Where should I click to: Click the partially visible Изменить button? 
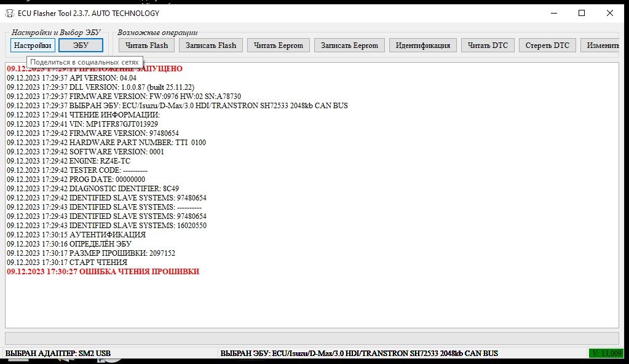click(x=601, y=45)
